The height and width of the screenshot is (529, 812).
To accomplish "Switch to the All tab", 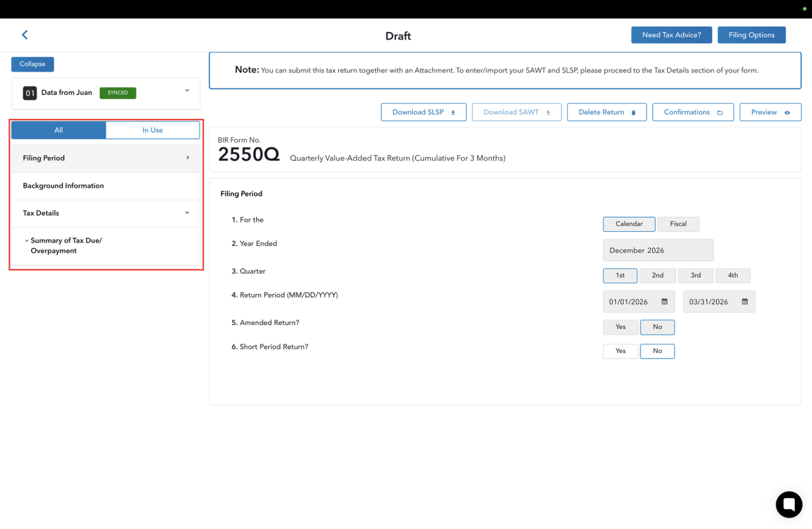I will 58,130.
